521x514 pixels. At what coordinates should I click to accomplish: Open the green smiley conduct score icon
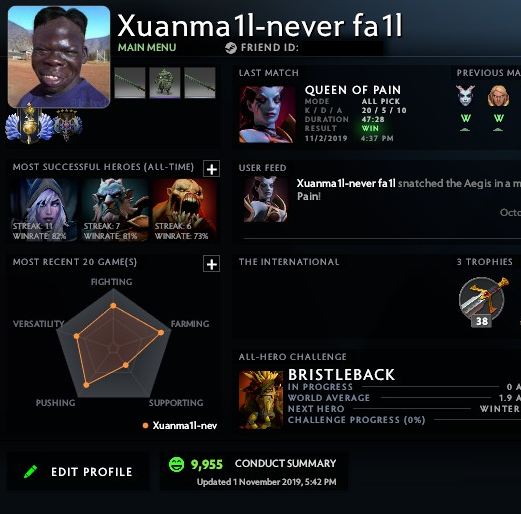click(176, 464)
